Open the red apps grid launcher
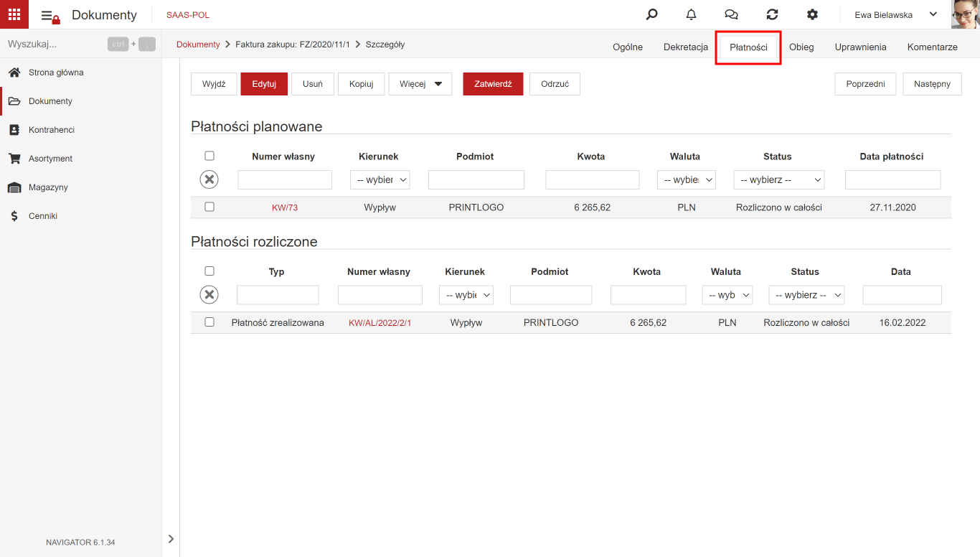This screenshot has width=980, height=557. pos(14,14)
